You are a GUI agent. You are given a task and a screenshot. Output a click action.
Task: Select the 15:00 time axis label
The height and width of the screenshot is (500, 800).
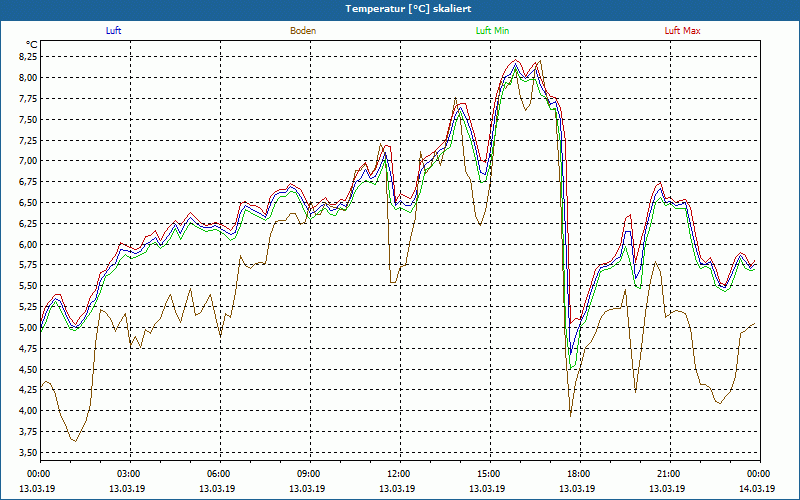490,474
